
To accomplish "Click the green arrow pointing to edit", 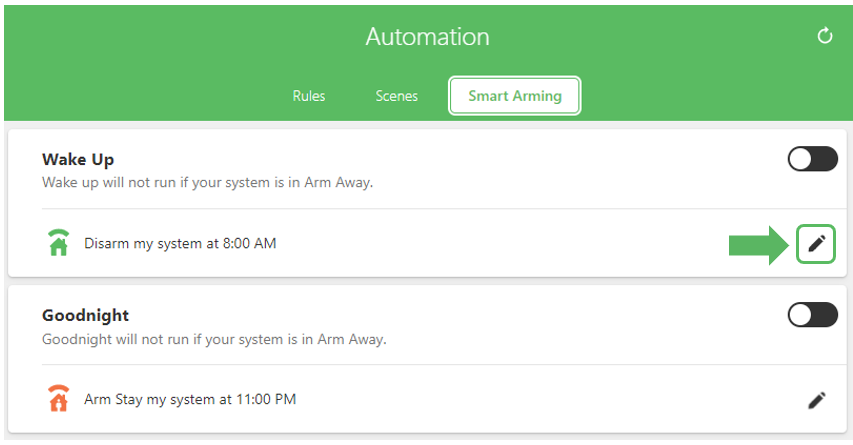I will tap(758, 245).
